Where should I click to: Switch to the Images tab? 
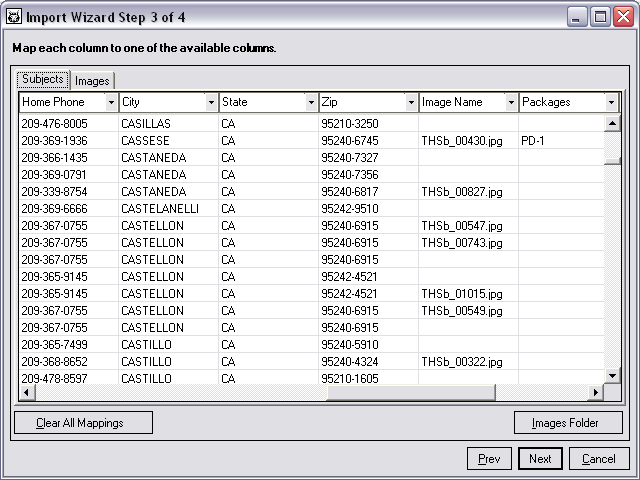(x=92, y=81)
